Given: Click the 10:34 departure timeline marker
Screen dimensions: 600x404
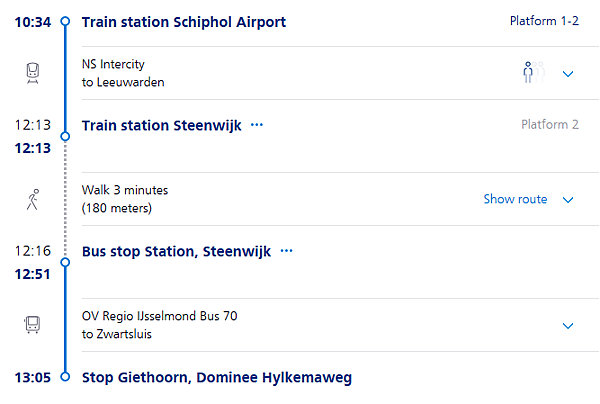Looking at the screenshot, I should [x=65, y=21].
